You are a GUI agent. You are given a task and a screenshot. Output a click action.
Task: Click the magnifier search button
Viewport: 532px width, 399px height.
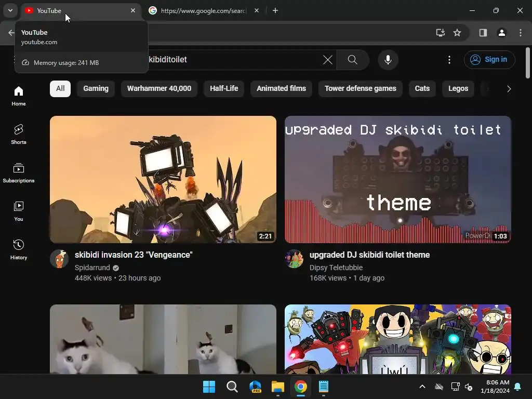pyautogui.click(x=353, y=60)
